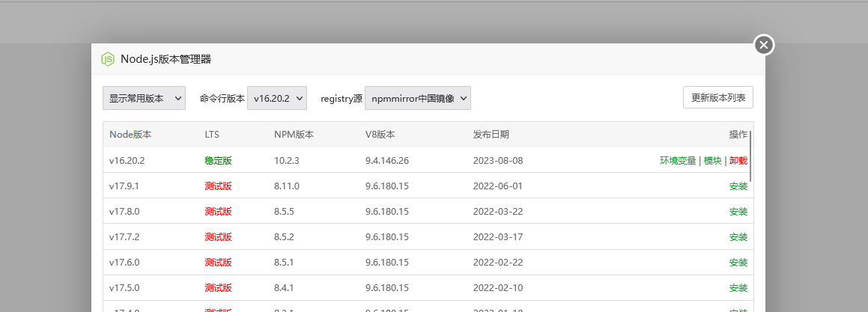Screen dimensions: 868x312
Task: Click NPM version 10.2.3
Action: click(x=287, y=160)
